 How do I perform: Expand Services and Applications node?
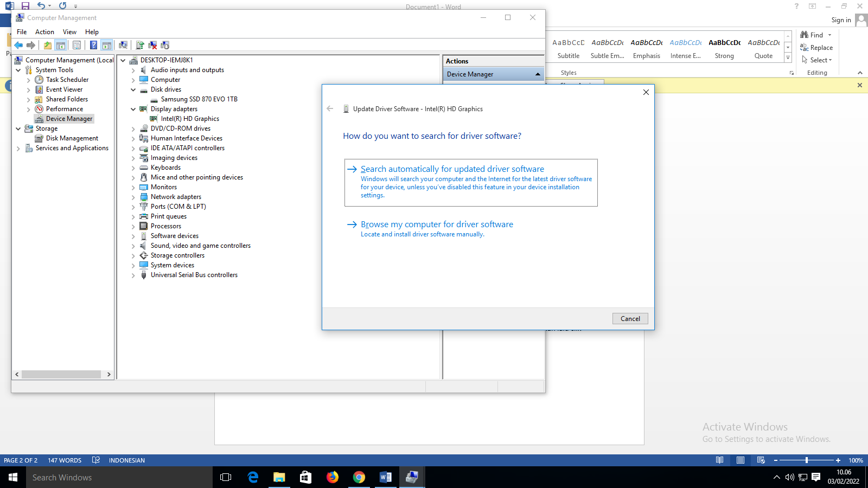18,148
